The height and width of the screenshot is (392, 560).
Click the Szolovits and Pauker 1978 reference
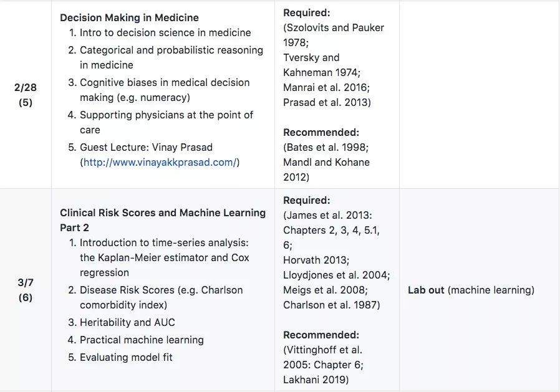point(334,35)
